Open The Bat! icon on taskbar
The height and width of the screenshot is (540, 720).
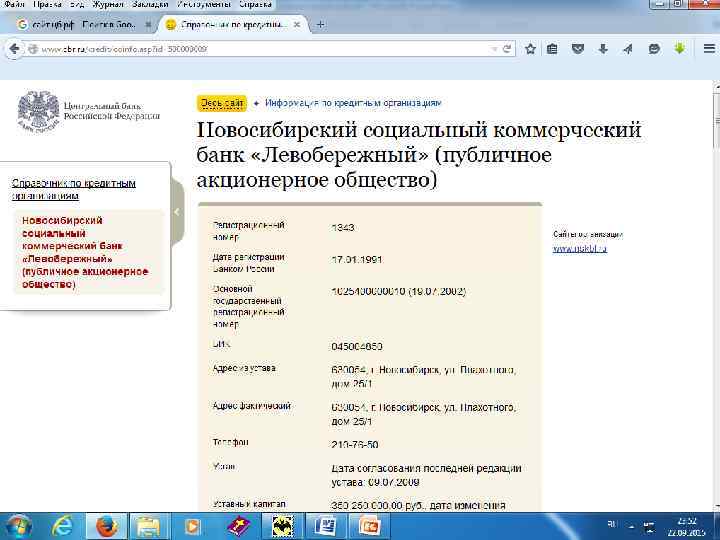pyautogui.click(x=282, y=526)
